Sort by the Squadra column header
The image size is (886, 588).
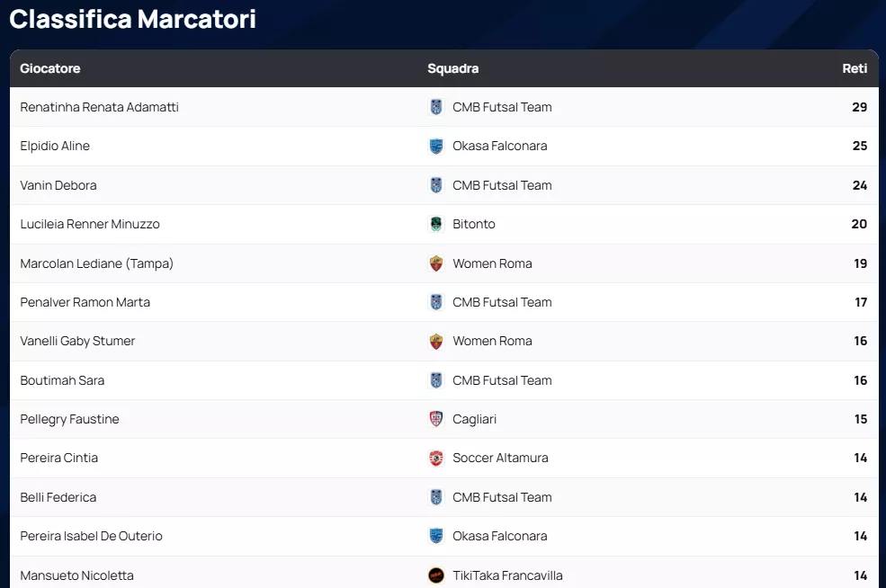(x=453, y=68)
